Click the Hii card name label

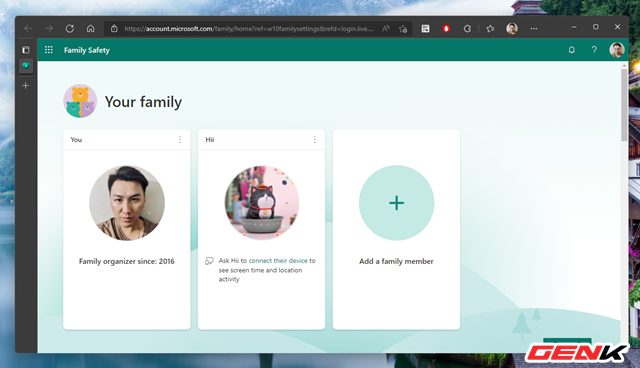[x=210, y=140]
